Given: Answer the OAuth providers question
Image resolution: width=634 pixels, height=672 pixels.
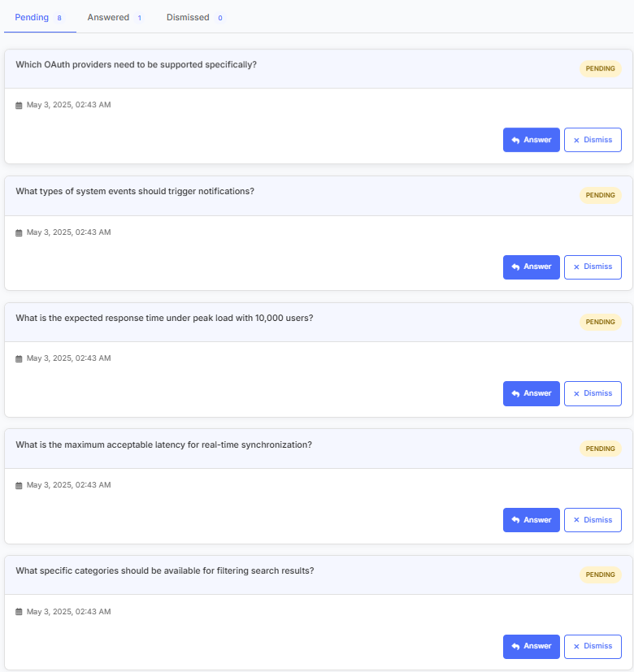Looking at the screenshot, I should (x=531, y=140).
